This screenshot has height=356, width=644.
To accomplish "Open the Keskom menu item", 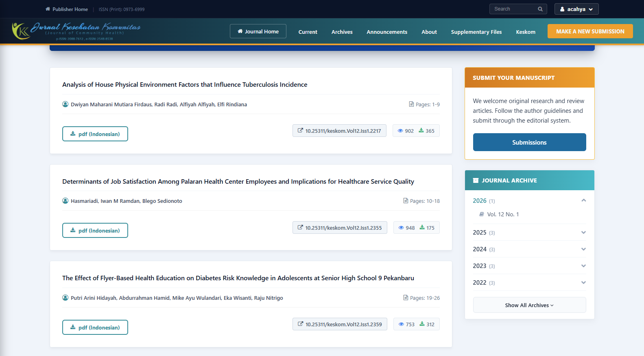I will 526,32.
